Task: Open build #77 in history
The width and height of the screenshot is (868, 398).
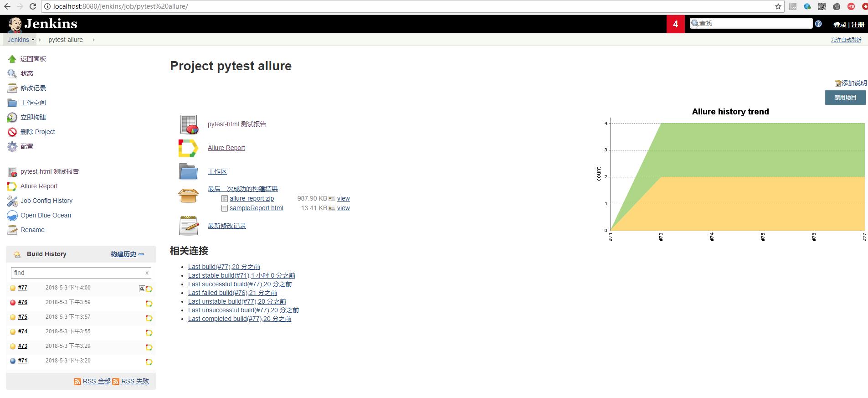Action: pos(23,288)
